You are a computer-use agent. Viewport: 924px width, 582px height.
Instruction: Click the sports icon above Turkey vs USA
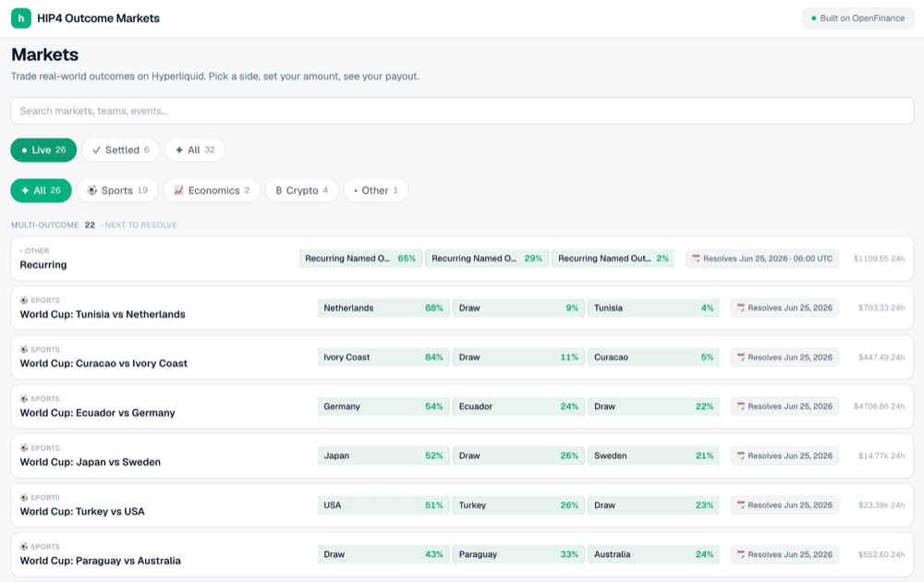[x=24, y=497]
